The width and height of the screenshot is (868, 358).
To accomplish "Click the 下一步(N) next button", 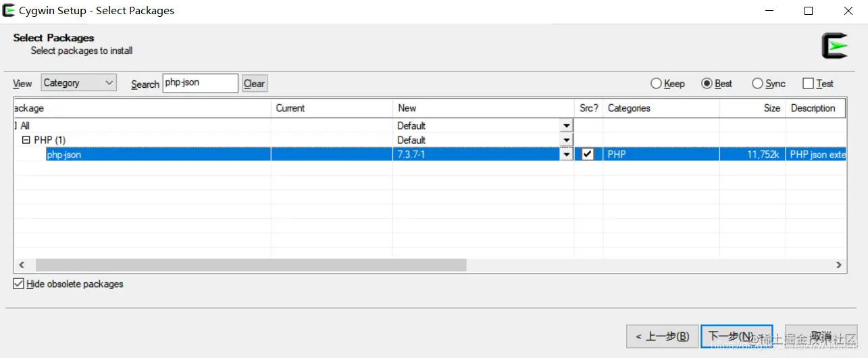I will tap(736, 336).
